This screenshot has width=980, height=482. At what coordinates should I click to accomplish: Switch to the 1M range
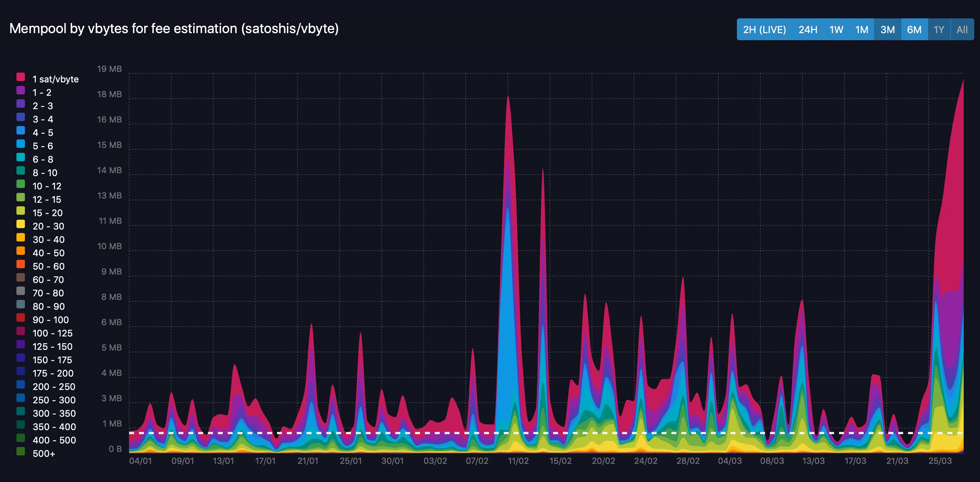862,29
